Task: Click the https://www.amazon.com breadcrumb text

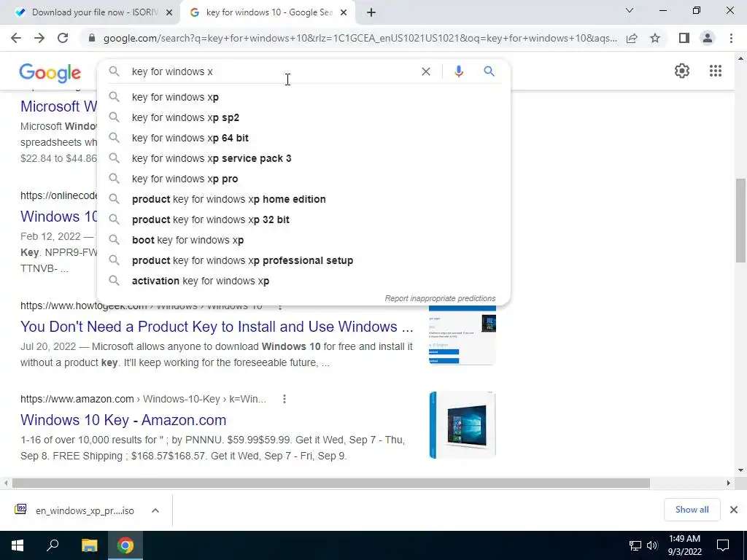Action: [x=77, y=399]
